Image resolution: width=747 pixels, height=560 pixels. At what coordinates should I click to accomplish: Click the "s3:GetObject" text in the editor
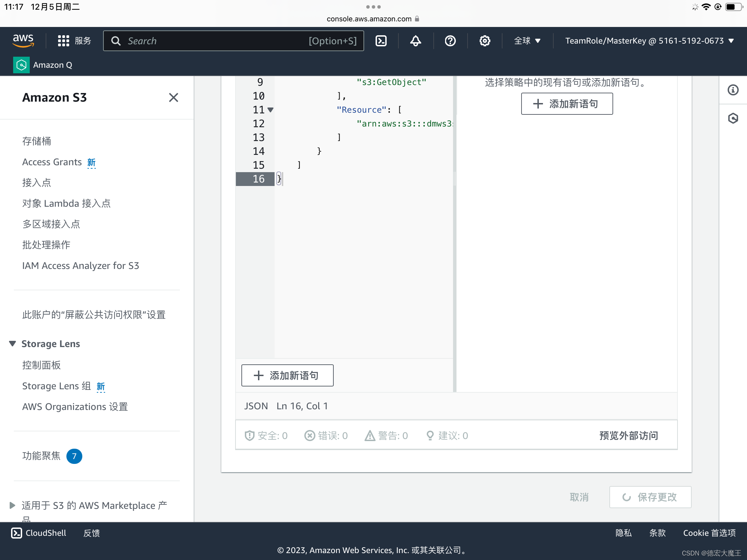(x=391, y=82)
